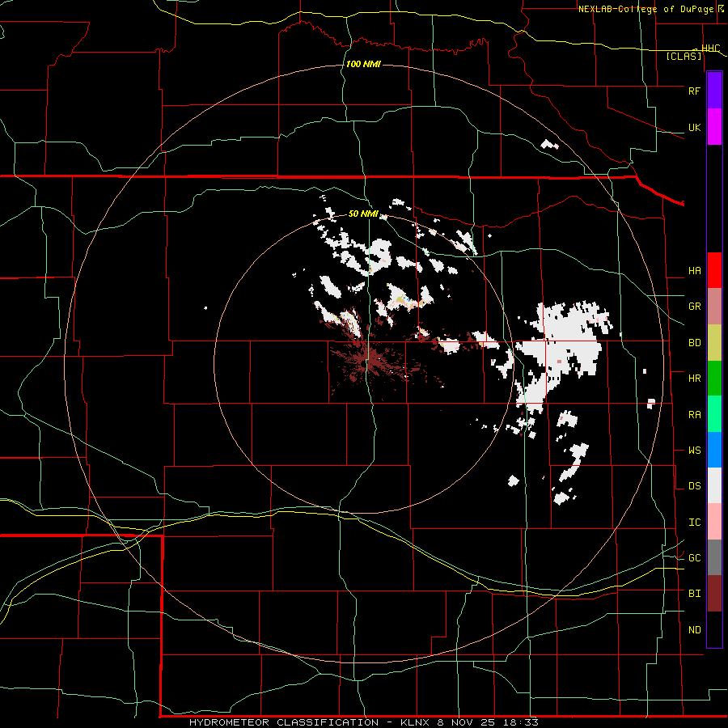Viewport: 728px width, 728px height.
Task: Click the magenta UK legend color swatch
Action: (714, 127)
